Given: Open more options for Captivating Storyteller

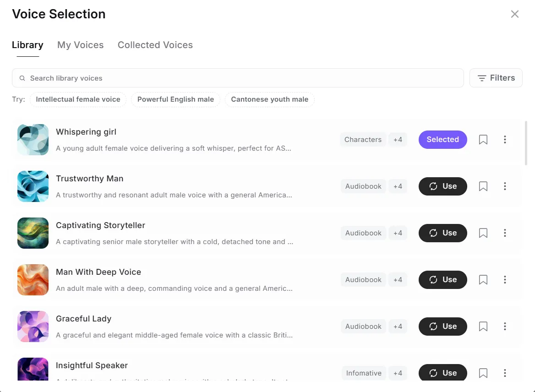Looking at the screenshot, I should tap(505, 233).
